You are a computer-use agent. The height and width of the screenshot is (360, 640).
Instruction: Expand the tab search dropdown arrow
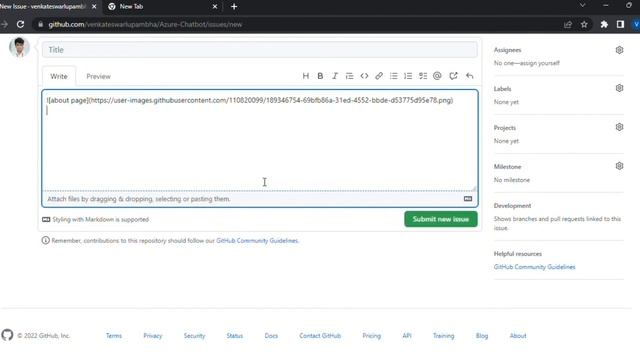tap(582, 5)
